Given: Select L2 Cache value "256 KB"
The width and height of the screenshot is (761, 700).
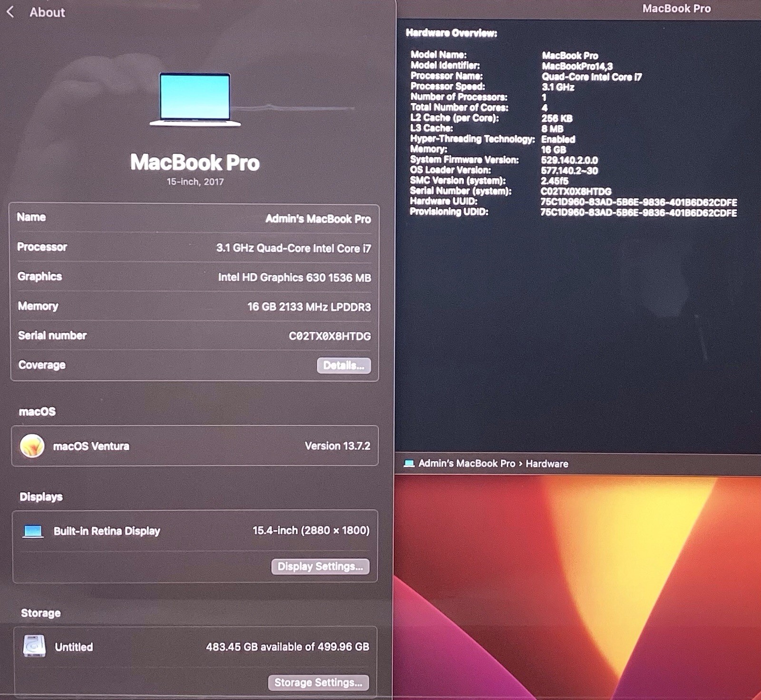Looking at the screenshot, I should 557,118.
